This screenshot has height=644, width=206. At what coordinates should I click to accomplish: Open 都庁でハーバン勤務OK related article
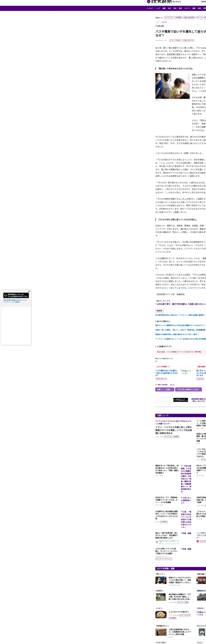(x=180, y=326)
